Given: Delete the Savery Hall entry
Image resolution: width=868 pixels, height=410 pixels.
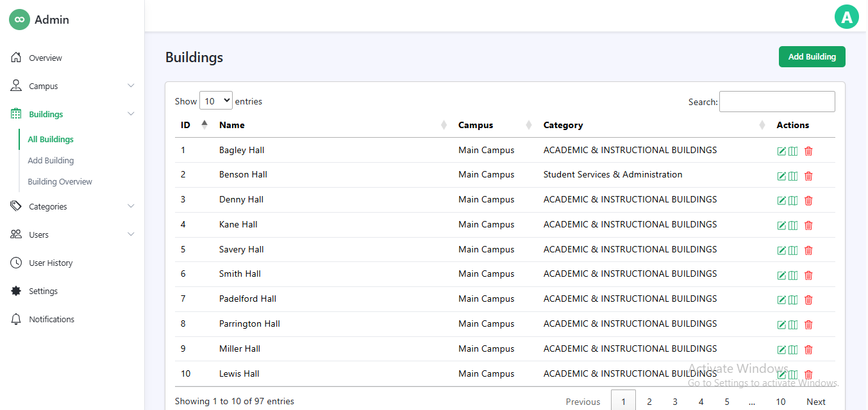Looking at the screenshot, I should click(808, 250).
